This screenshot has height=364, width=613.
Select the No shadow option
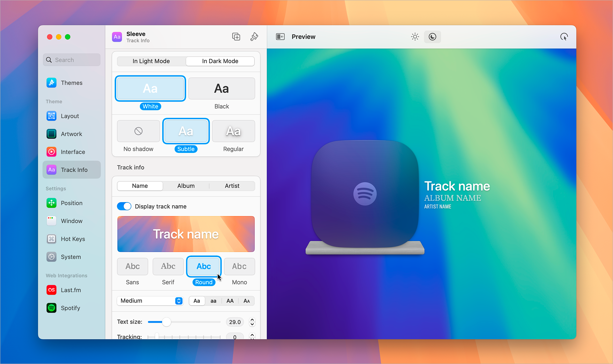click(138, 131)
